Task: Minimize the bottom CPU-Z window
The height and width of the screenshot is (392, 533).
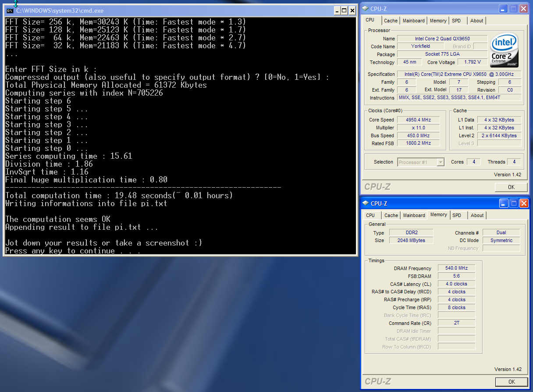Action: pos(504,203)
